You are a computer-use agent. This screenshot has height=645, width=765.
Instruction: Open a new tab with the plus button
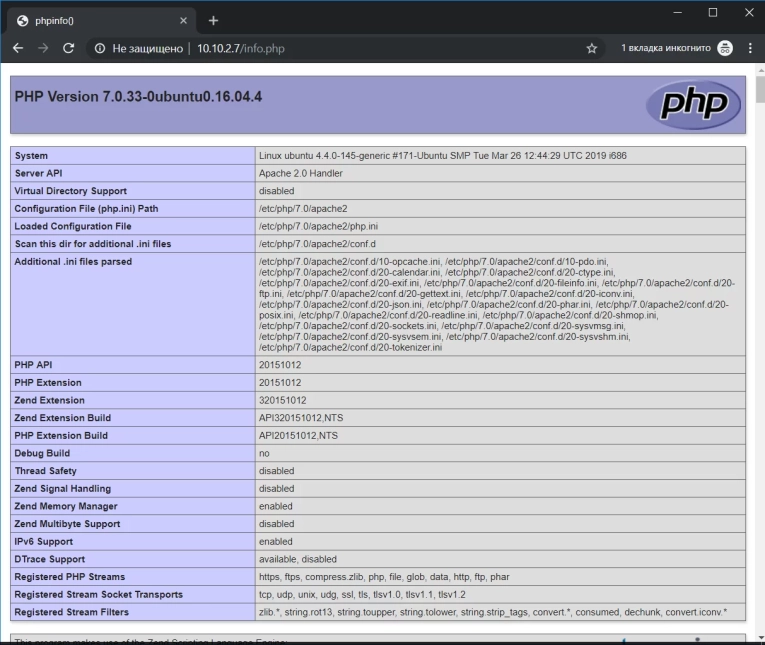point(213,20)
